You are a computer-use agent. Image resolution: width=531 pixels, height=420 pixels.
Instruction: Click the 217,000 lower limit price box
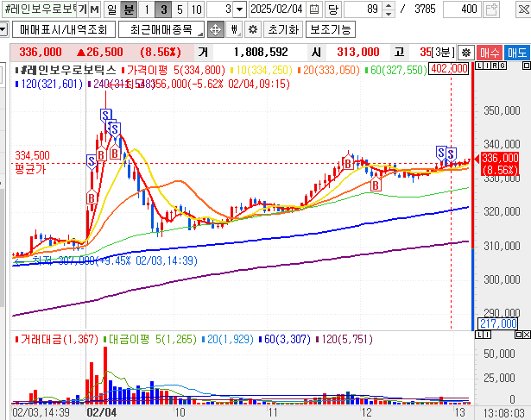pos(498,323)
